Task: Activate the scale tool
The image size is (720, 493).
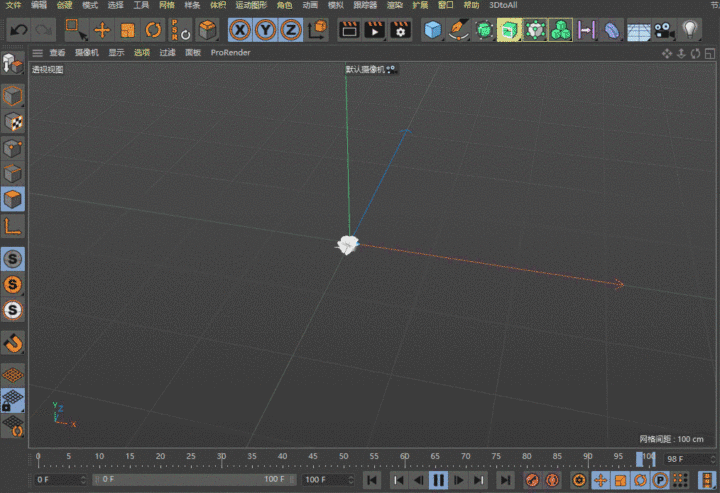Action: pos(128,30)
